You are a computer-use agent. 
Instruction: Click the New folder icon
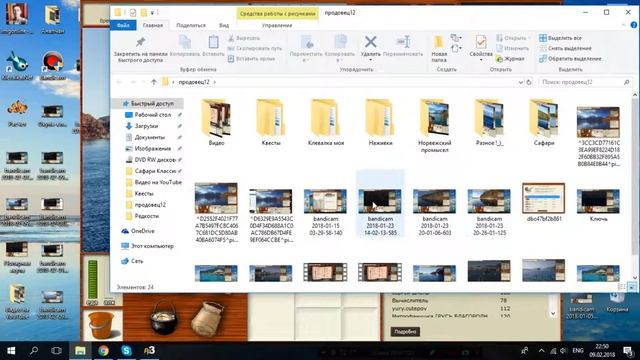pos(439,42)
